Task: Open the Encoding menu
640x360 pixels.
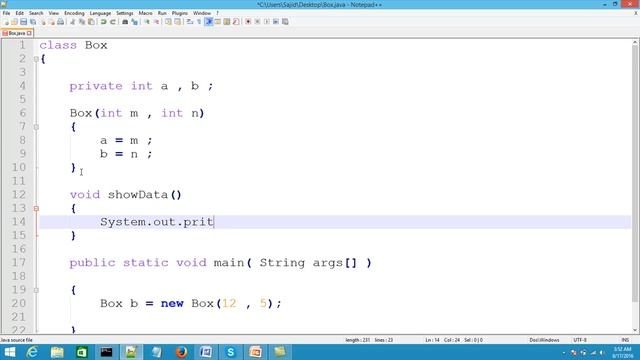Action: (74, 13)
